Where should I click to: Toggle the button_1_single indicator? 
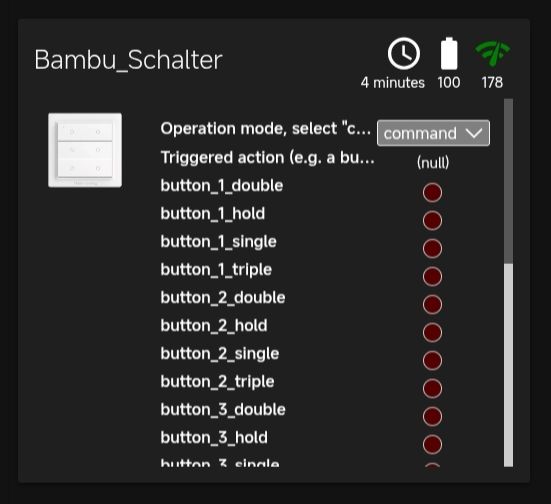click(432, 248)
